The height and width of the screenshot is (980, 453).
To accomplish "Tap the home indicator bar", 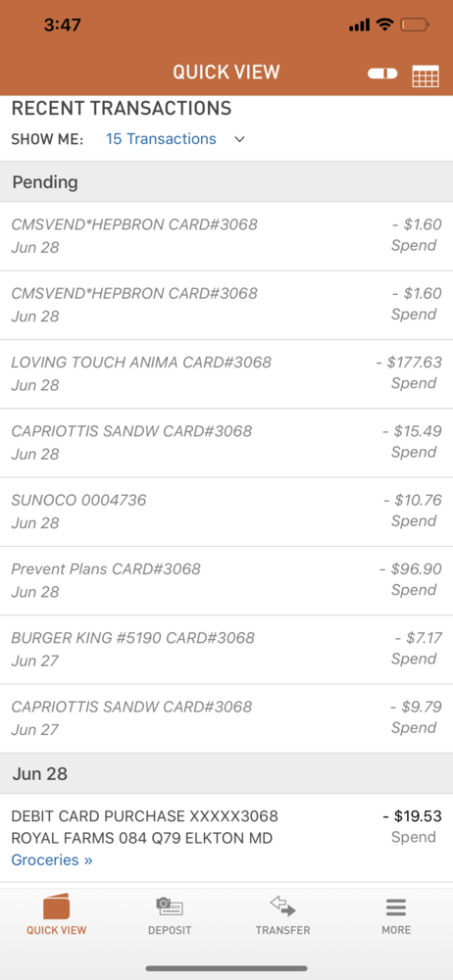I will (226, 969).
